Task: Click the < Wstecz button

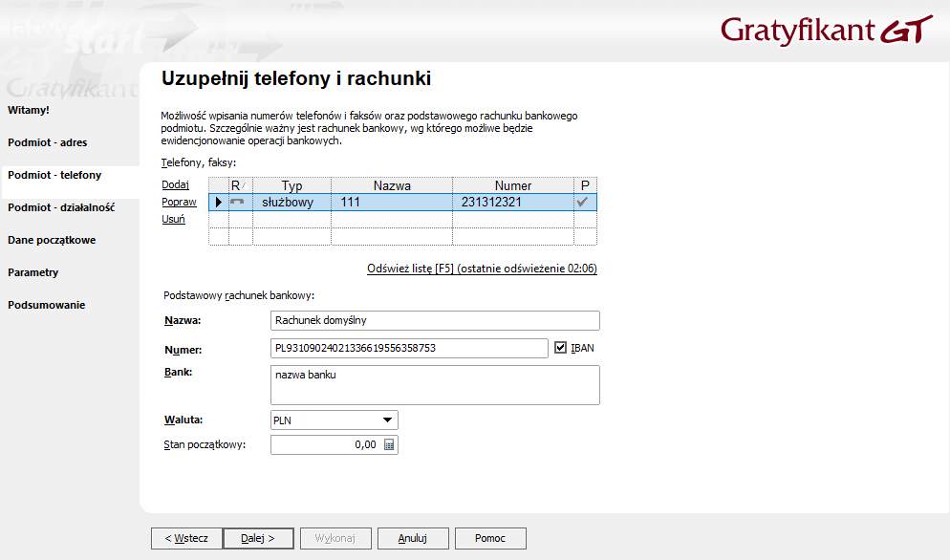Action: tap(186, 538)
